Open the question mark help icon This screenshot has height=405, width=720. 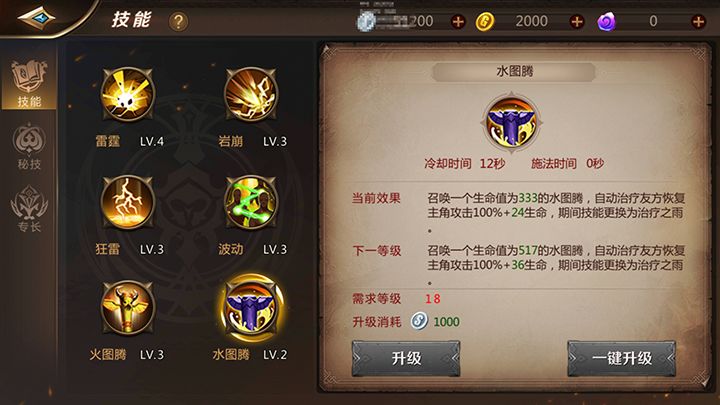click(x=178, y=21)
